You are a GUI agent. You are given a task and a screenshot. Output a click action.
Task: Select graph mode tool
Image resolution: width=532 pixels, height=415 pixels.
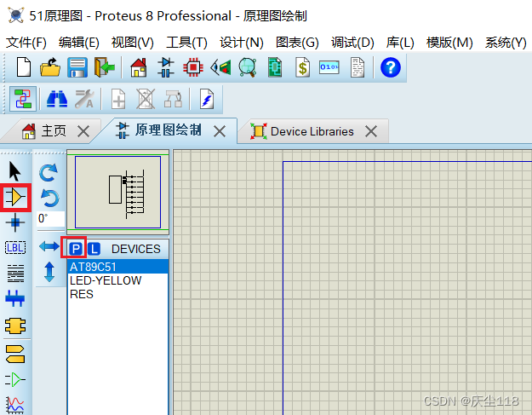pyautogui.click(x=15, y=405)
